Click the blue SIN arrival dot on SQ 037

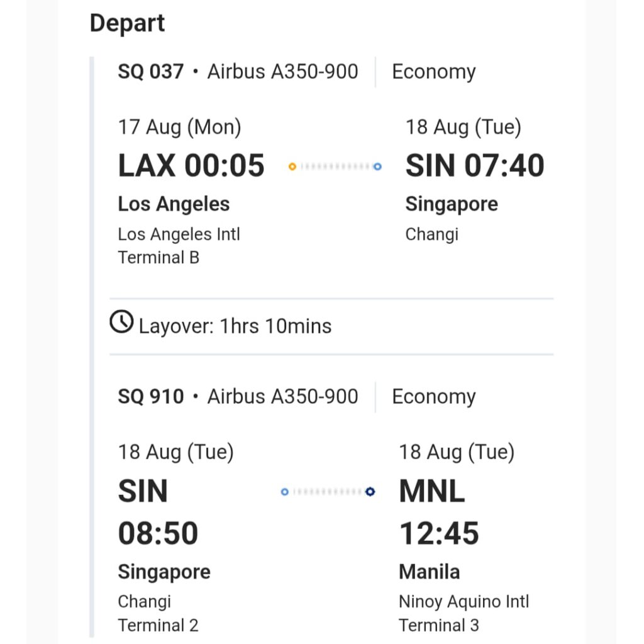coord(377,167)
